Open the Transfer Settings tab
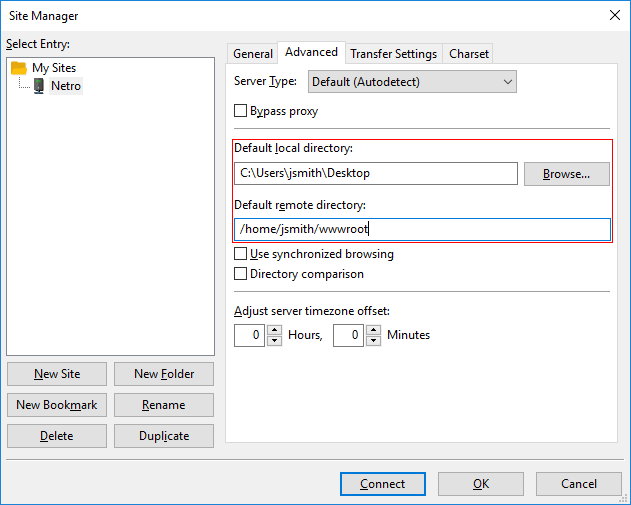Viewport: 631px width, 505px height. point(393,54)
